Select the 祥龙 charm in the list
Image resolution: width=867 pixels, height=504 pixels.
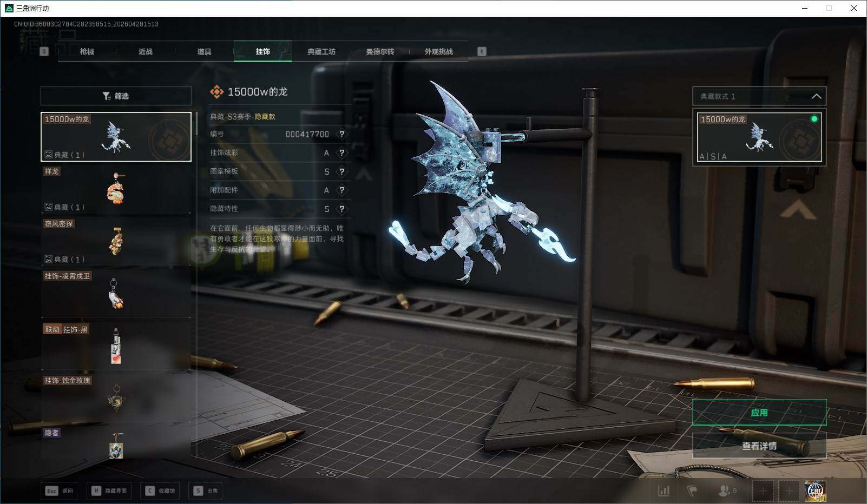coord(116,189)
